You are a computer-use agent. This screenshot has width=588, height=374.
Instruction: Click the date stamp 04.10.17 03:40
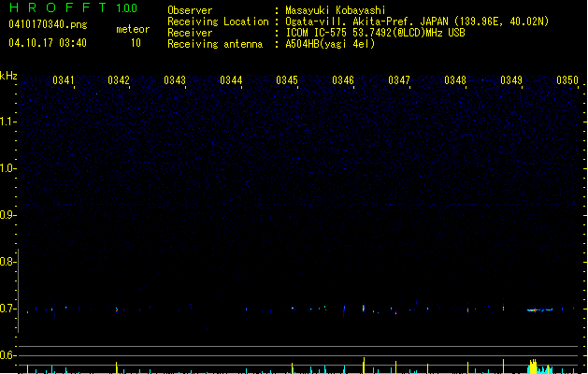[x=48, y=43]
